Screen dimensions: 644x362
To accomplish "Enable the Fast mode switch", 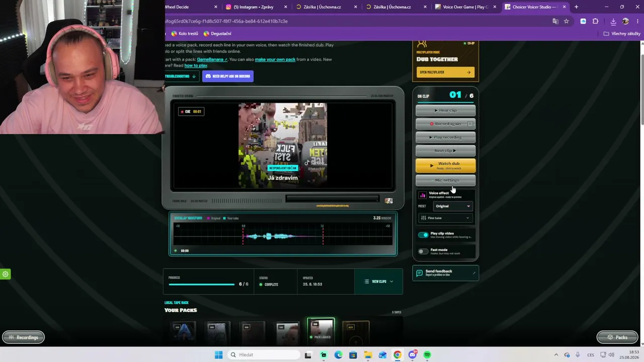I will click(423, 251).
